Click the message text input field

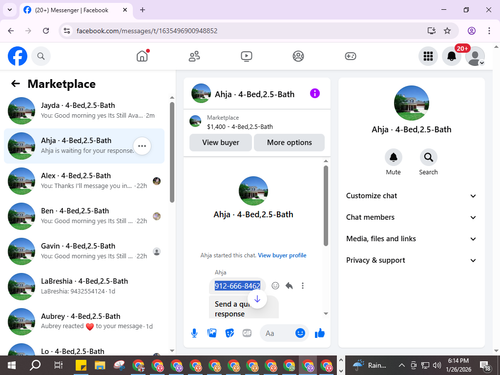[x=278, y=333]
